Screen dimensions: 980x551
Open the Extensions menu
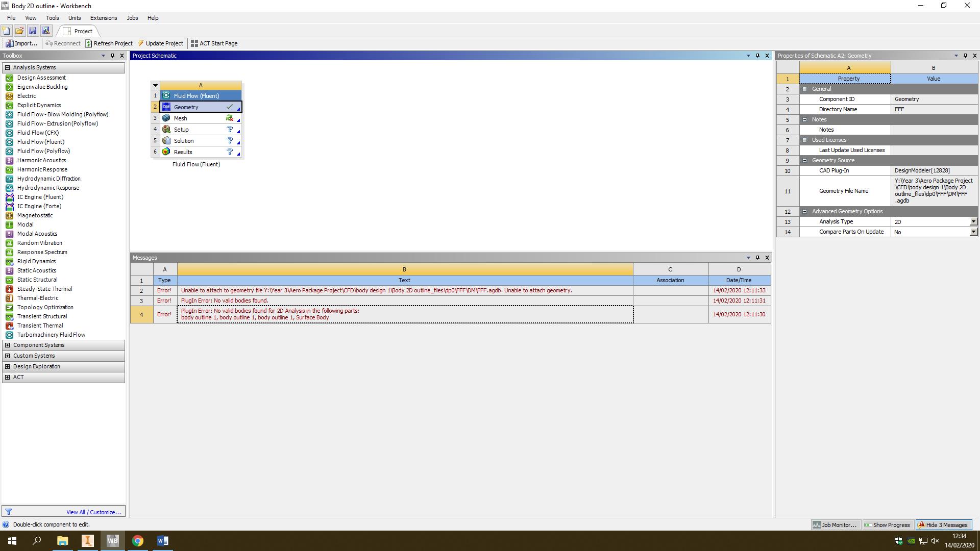[x=104, y=18]
